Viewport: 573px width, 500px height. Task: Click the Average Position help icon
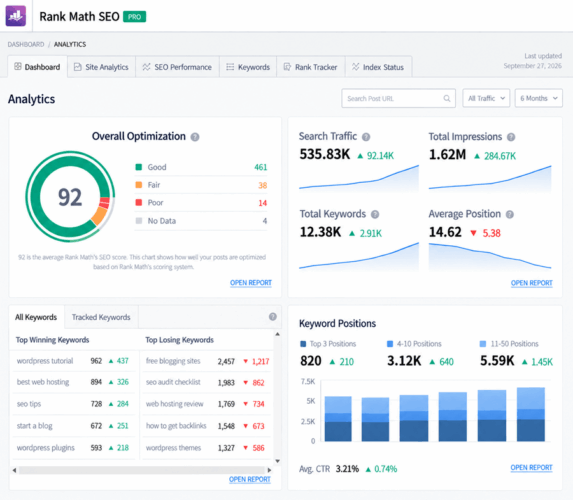[509, 214]
